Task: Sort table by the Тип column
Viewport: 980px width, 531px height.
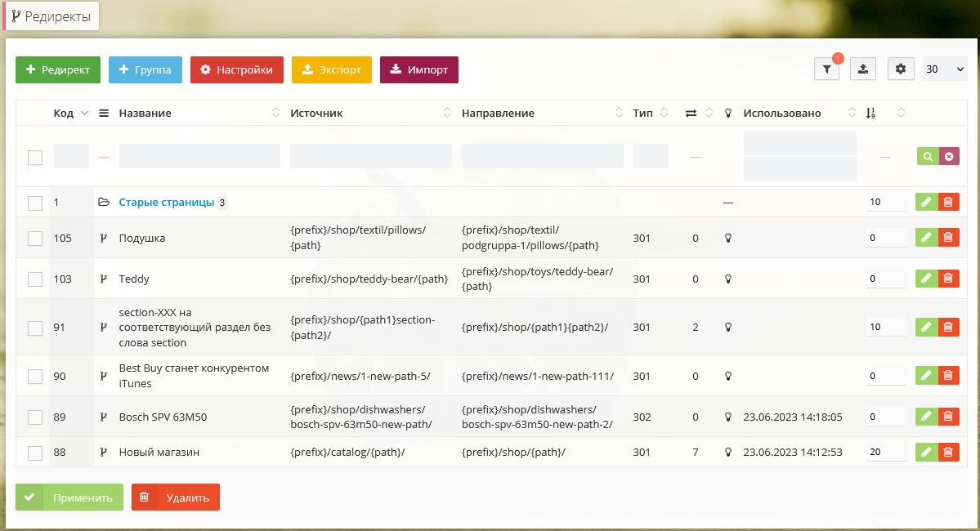Action: click(x=642, y=113)
